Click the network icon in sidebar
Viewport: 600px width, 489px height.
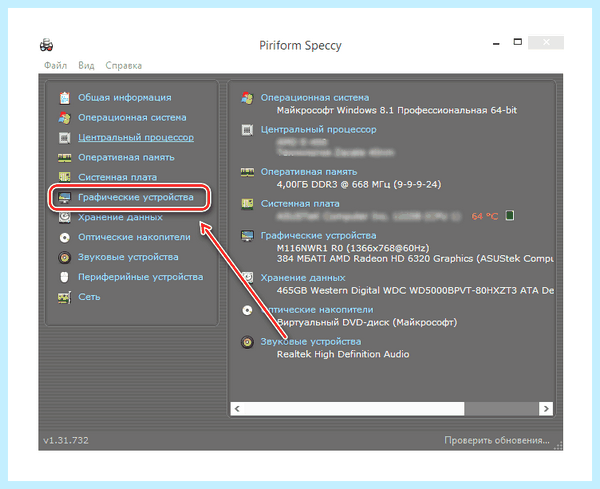64,297
